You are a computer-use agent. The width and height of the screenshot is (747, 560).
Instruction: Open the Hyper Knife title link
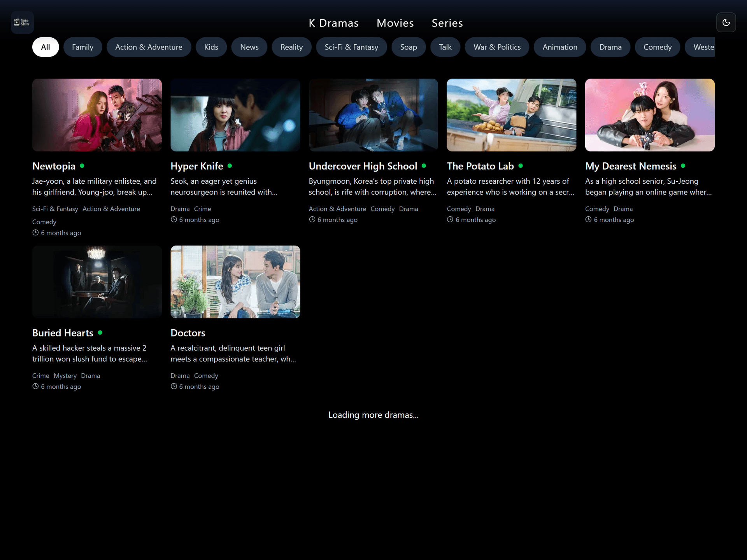(196, 166)
